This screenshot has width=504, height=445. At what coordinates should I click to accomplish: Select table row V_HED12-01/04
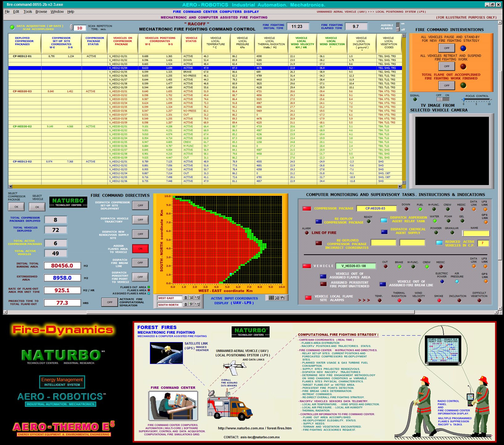pyautogui.click(x=205, y=68)
